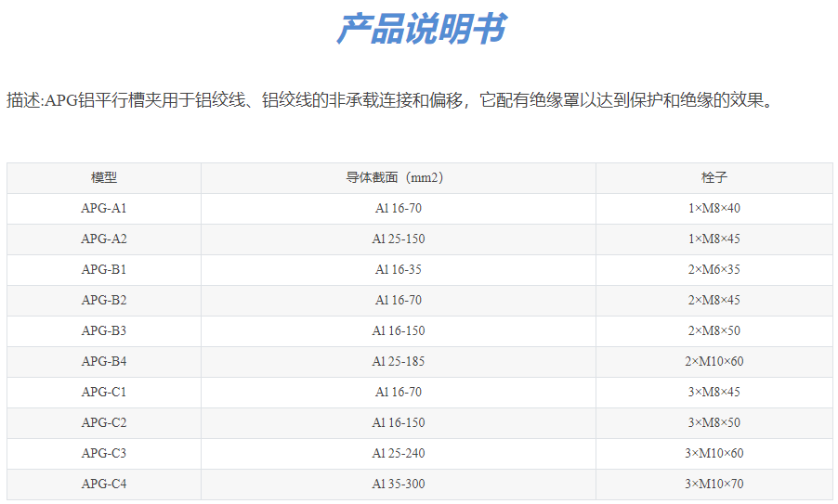838x504 pixels.
Task: Click the APG-B4 model cell
Action: [104, 361]
